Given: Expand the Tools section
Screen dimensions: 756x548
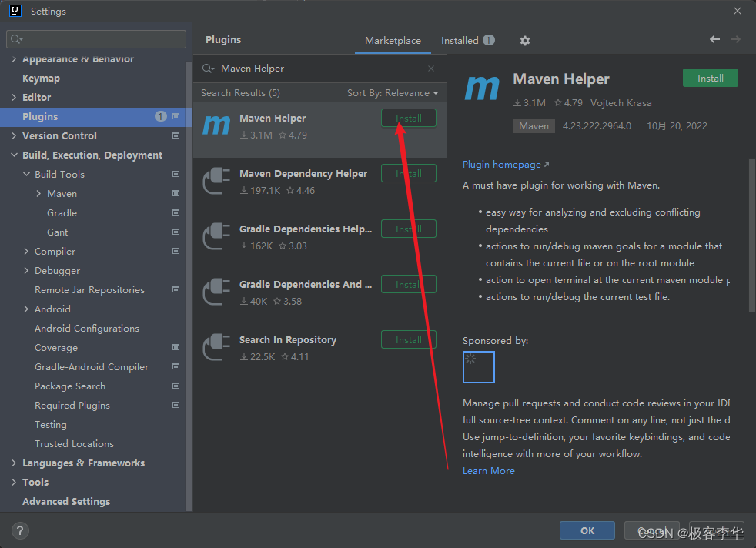Looking at the screenshot, I should [14, 483].
